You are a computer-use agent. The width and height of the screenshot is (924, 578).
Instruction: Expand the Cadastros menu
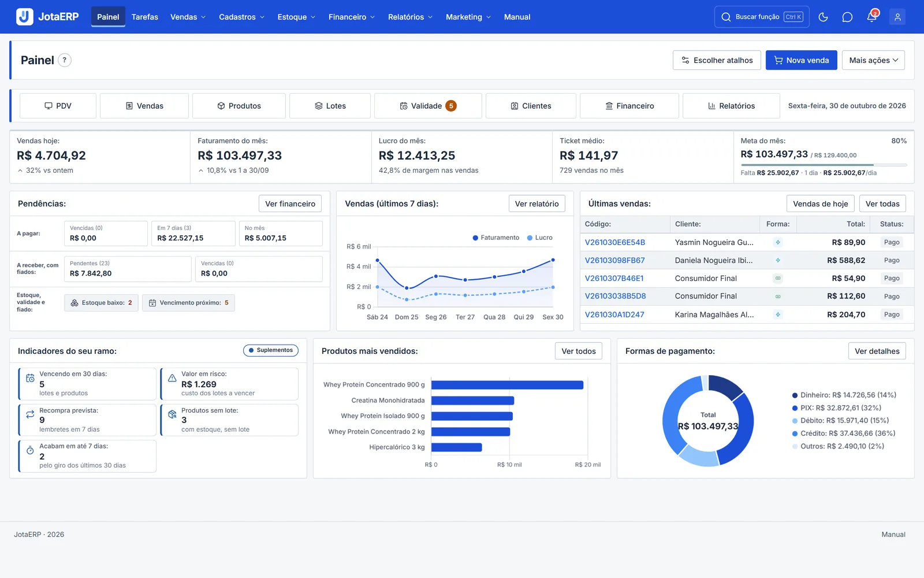241,17
